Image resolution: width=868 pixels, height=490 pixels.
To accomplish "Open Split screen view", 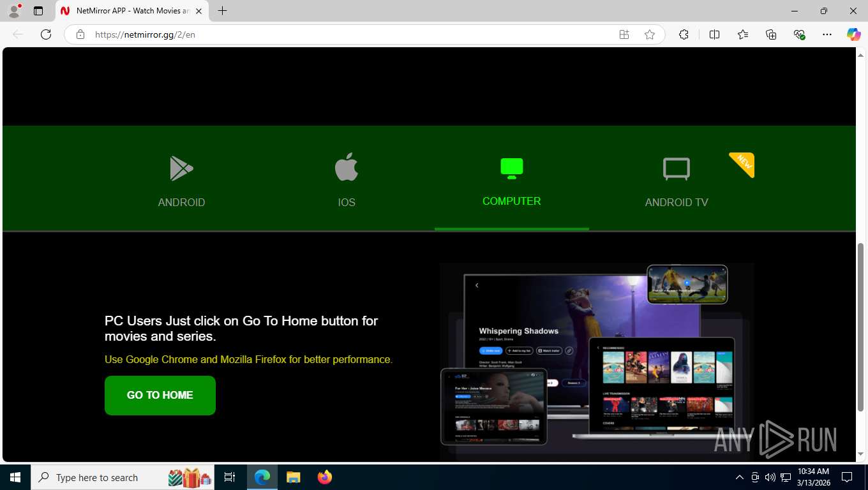I will click(714, 34).
